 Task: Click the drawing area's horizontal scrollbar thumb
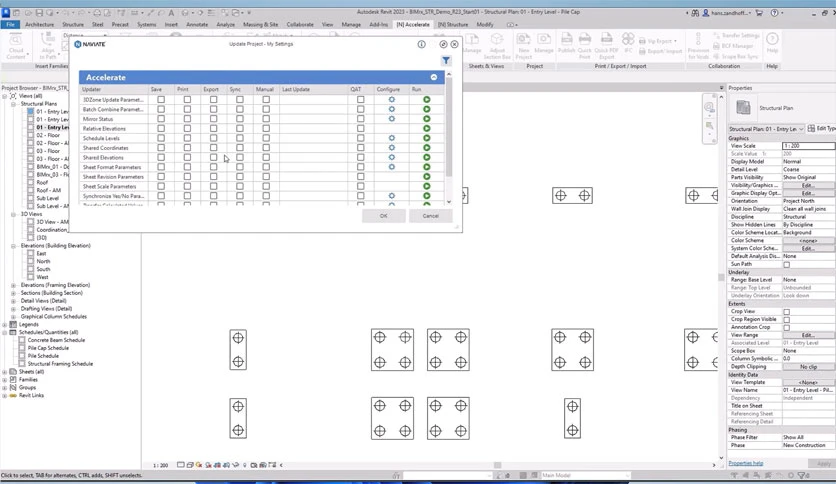pos(497,465)
